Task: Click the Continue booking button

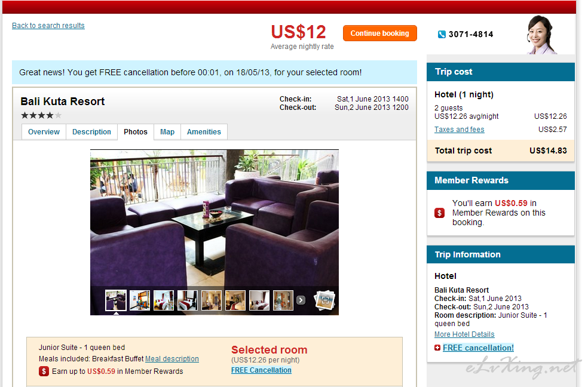Action: 380,33
